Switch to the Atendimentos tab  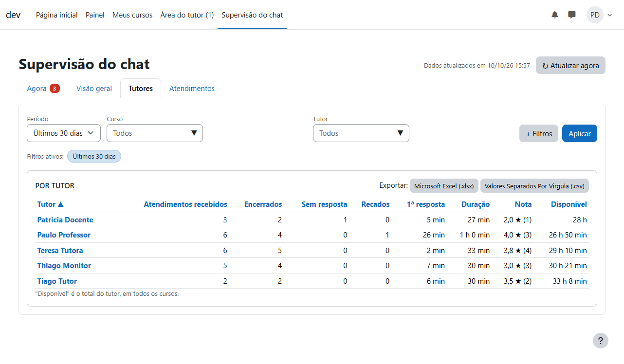click(192, 89)
